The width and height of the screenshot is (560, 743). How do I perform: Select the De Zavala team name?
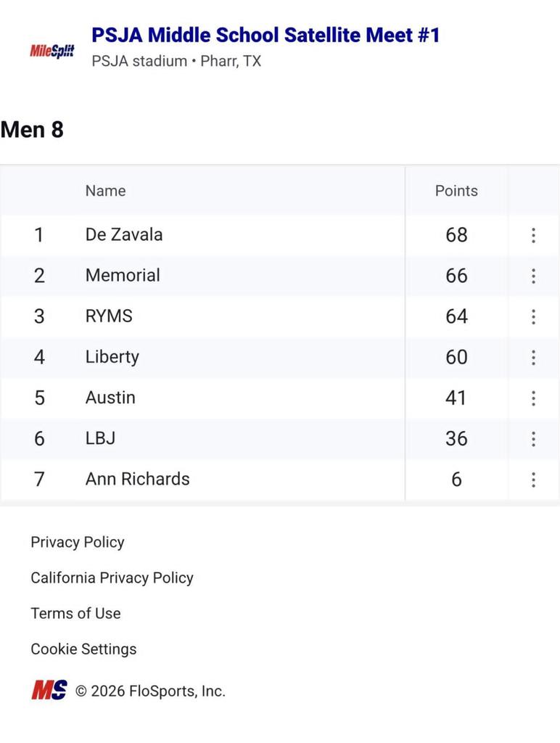point(124,234)
